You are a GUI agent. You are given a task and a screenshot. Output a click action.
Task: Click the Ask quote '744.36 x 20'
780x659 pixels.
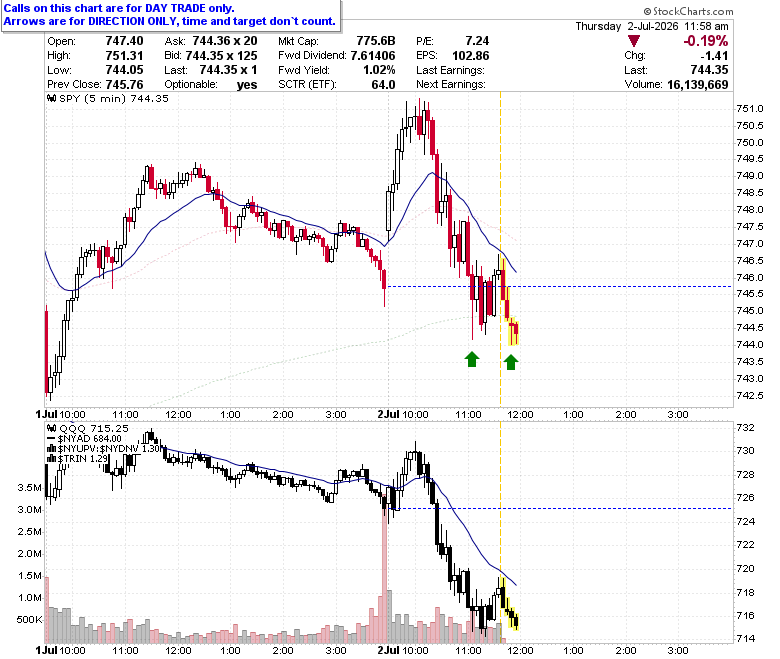pos(225,41)
